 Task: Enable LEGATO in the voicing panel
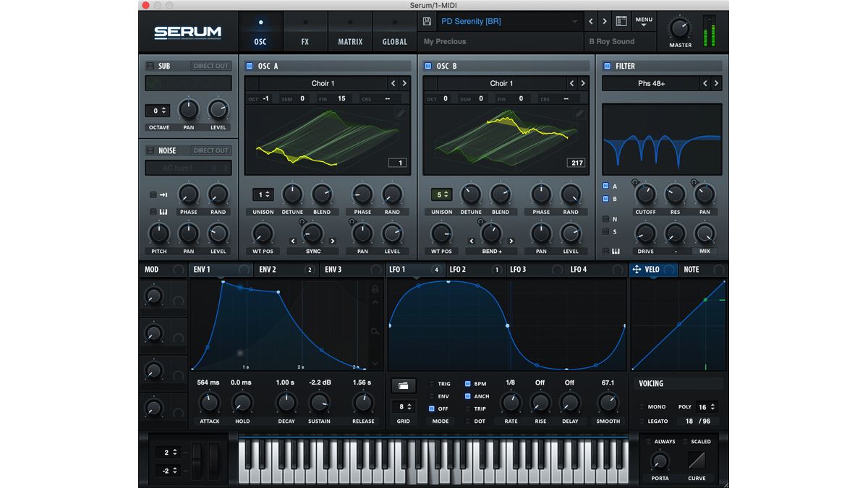coord(641,421)
